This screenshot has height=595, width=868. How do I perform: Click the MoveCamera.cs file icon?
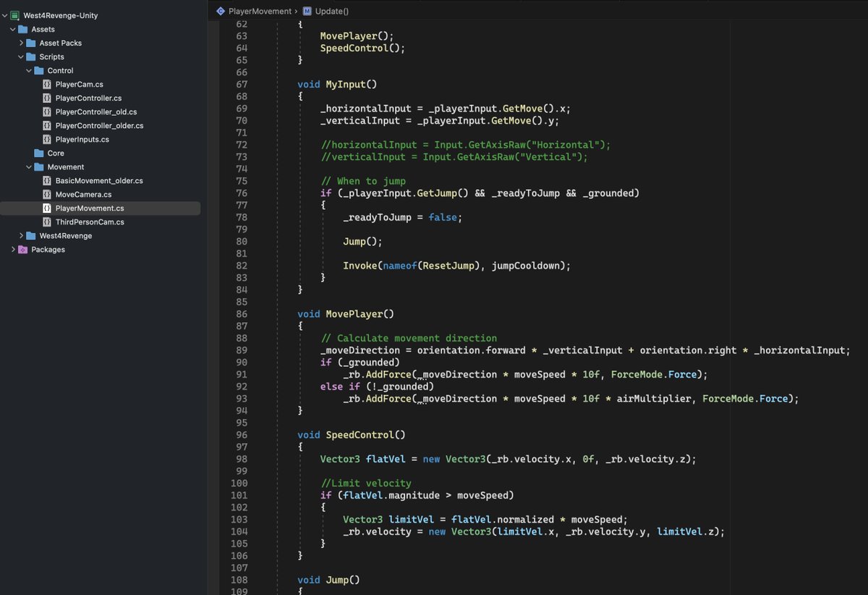47,194
